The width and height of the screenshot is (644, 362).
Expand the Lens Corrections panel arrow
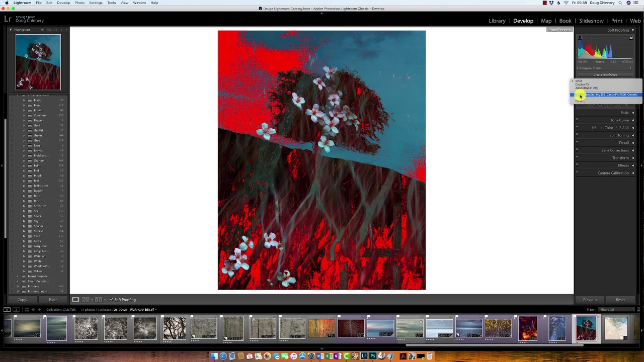point(632,150)
